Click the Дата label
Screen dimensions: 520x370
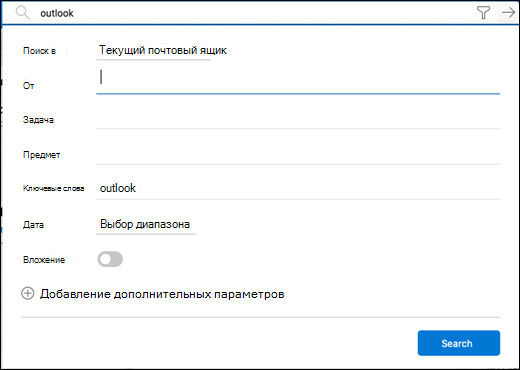click(x=33, y=225)
